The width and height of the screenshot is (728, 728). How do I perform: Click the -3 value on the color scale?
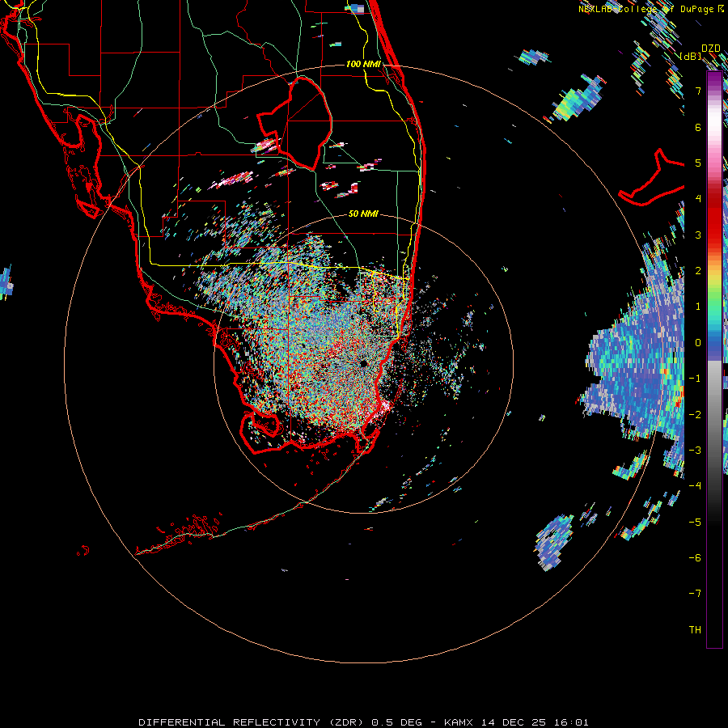click(x=695, y=451)
